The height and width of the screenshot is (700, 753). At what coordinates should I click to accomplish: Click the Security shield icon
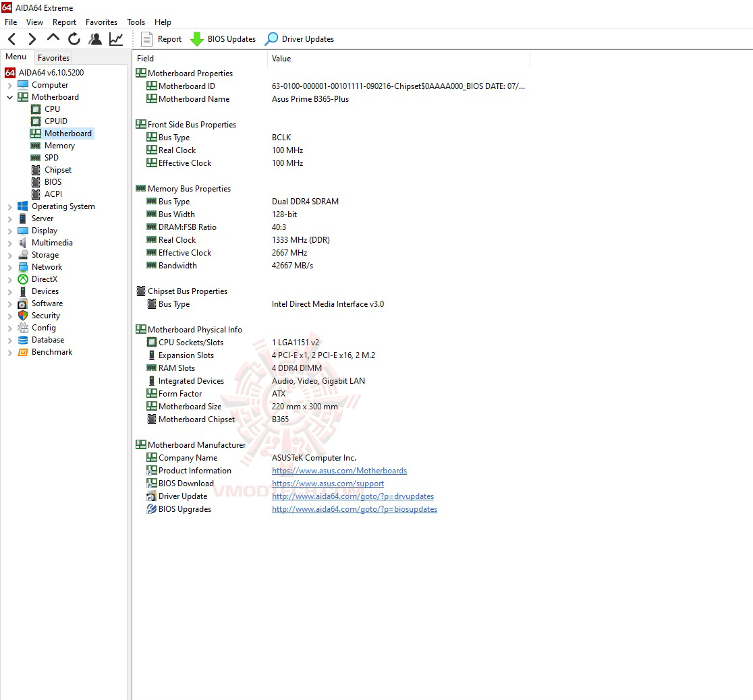[22, 316]
